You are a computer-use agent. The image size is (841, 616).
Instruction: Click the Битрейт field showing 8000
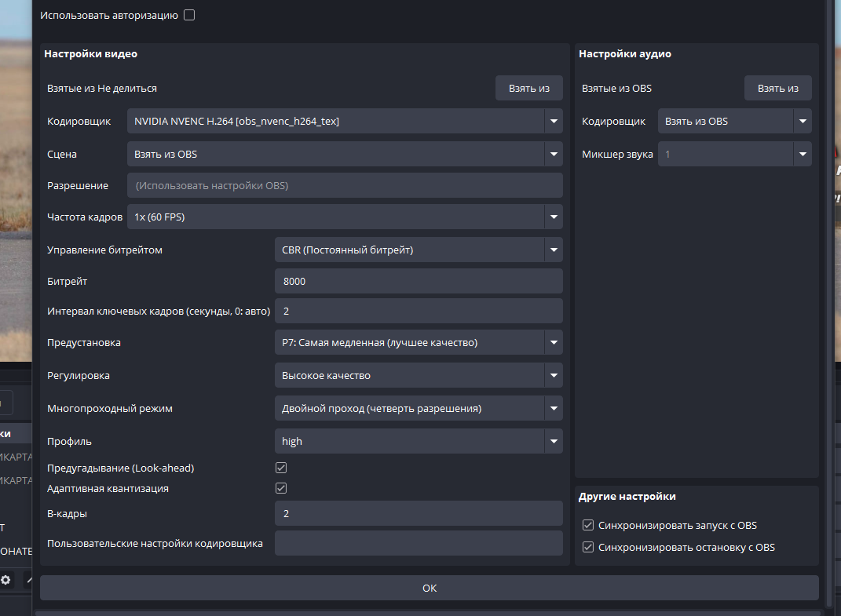coord(419,281)
